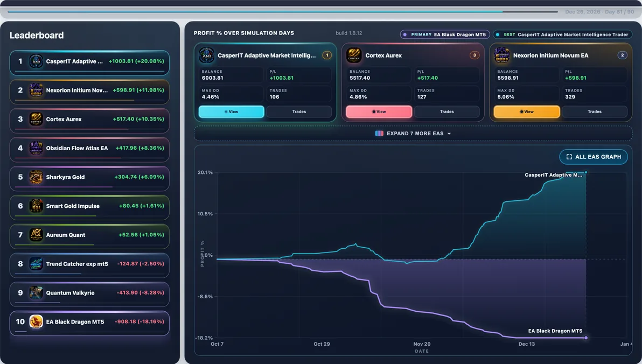The width and height of the screenshot is (642, 364).
Task: Click the Obsidian Flow Atlas EA avatar icon
Action: (x=36, y=148)
